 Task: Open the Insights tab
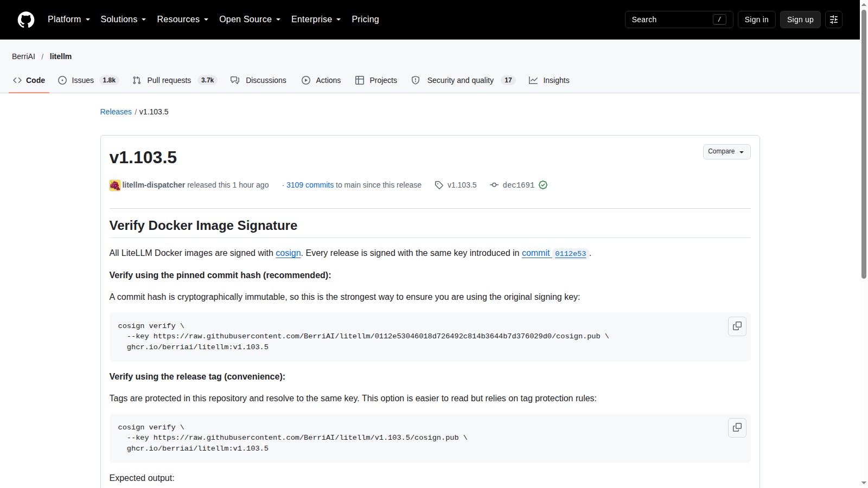(549, 80)
